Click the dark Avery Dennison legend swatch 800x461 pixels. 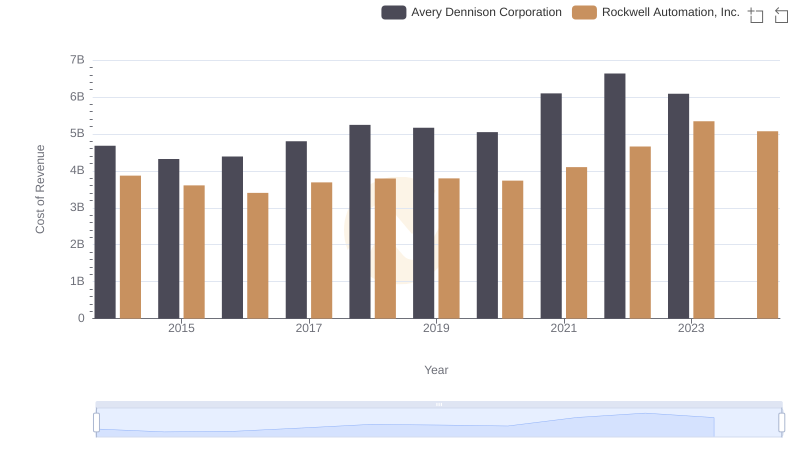coord(394,12)
